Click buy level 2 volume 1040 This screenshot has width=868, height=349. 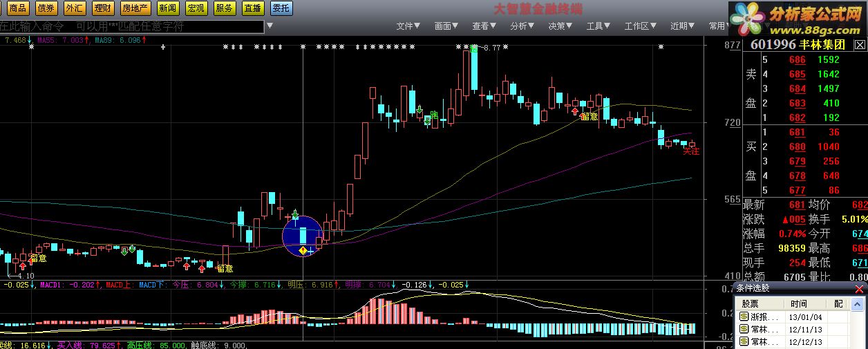tap(828, 147)
